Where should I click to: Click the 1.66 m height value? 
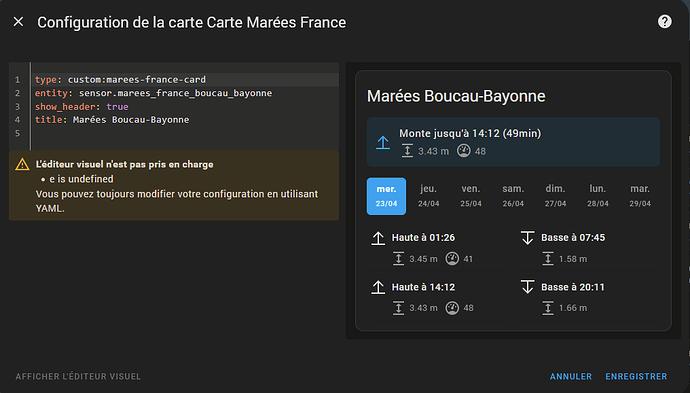573,308
